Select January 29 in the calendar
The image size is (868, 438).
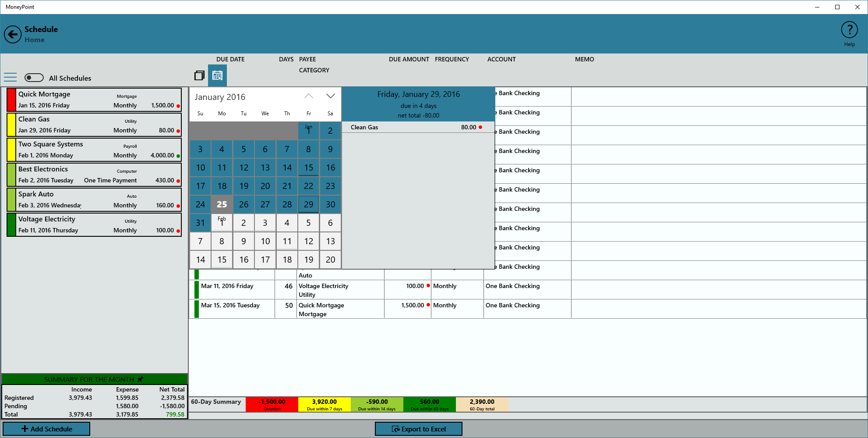(x=309, y=204)
